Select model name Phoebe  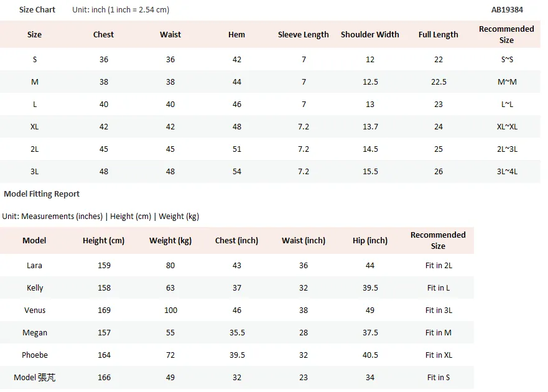click(35, 355)
